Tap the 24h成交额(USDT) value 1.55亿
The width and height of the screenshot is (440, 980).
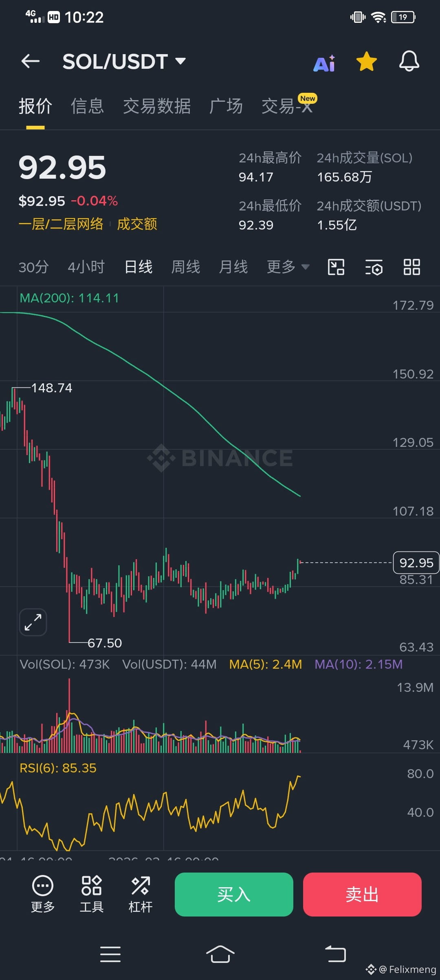click(x=337, y=225)
